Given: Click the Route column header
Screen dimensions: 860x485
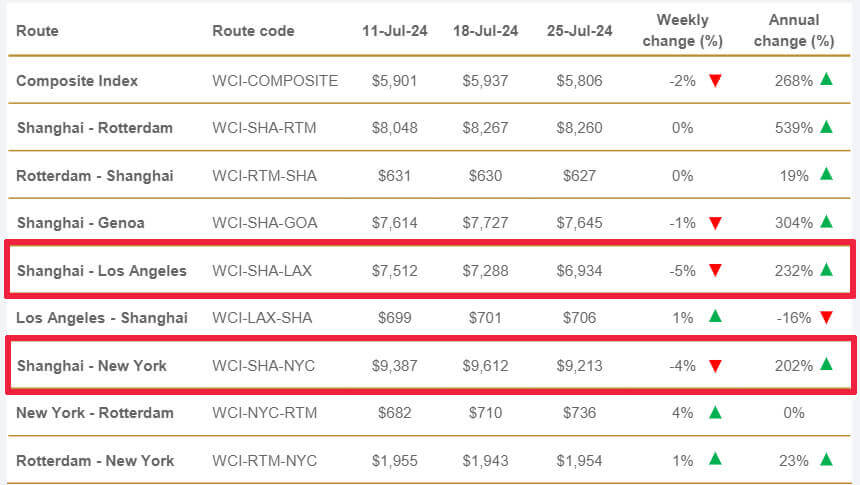Looking at the screenshot, I should click(37, 31).
